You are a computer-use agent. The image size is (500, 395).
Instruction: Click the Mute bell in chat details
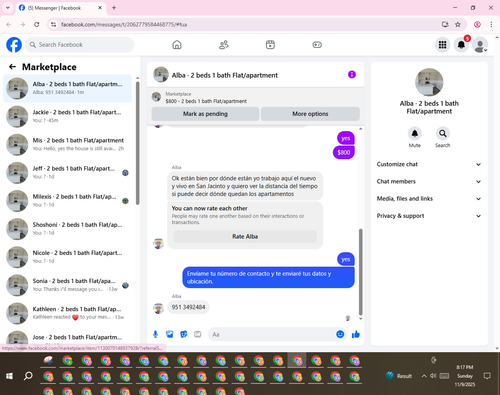(415, 134)
